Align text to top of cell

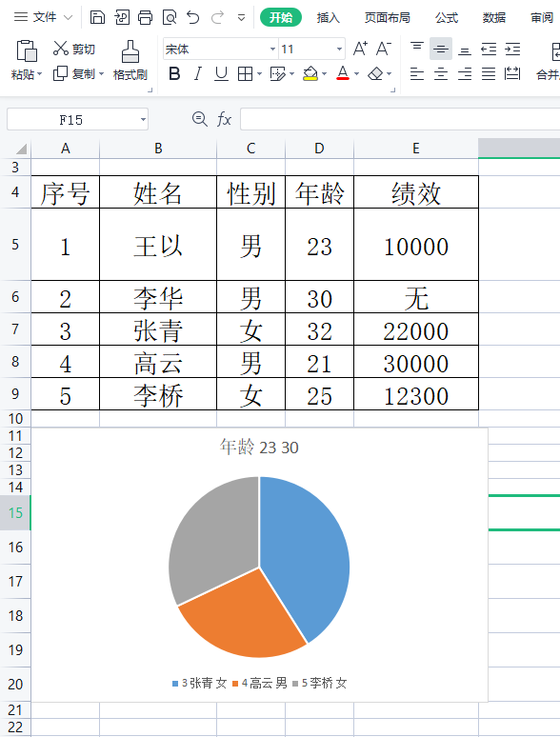coord(417,49)
